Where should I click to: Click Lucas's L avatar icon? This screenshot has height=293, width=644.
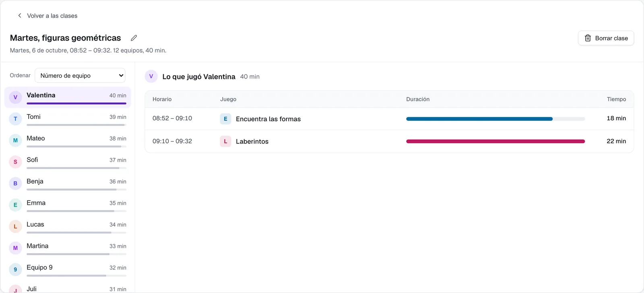tap(15, 227)
